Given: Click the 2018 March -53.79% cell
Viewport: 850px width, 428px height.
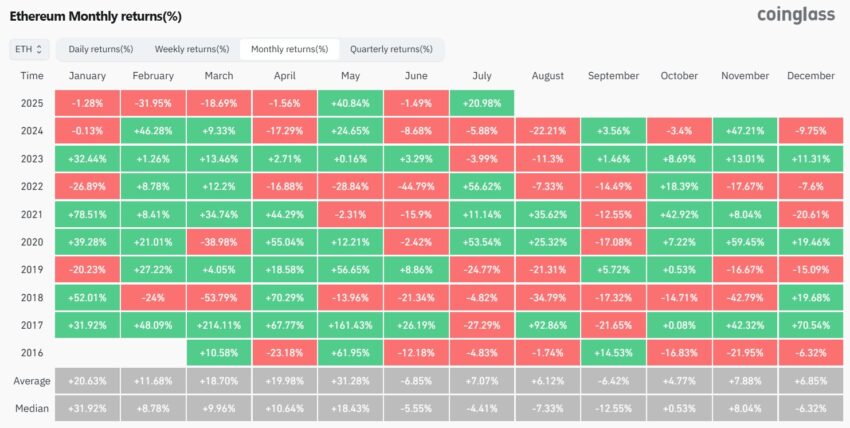Looking at the screenshot, I should click(219, 297).
